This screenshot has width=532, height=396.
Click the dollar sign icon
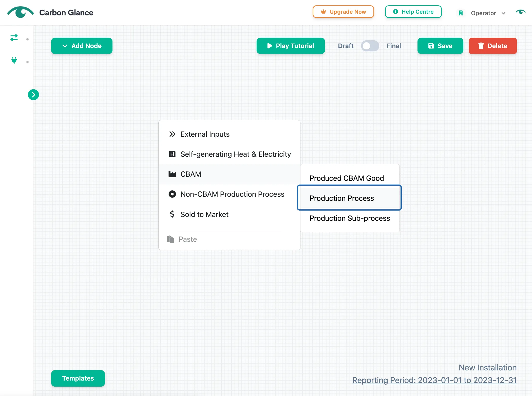[x=172, y=214]
